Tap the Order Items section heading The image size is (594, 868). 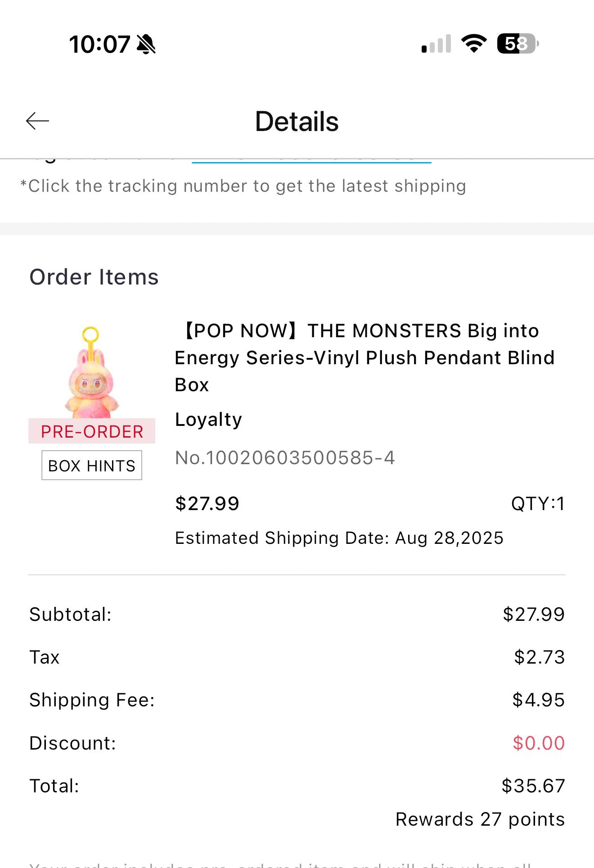coord(94,277)
